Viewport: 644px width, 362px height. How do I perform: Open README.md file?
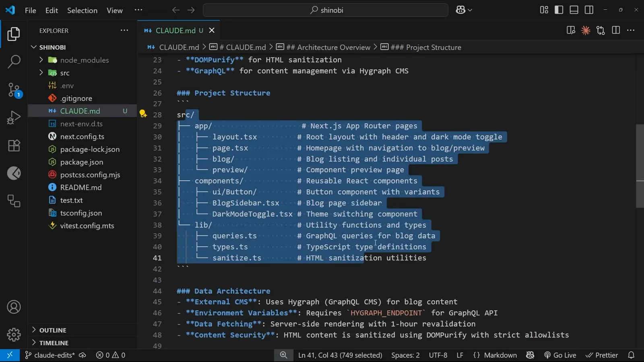(82, 187)
